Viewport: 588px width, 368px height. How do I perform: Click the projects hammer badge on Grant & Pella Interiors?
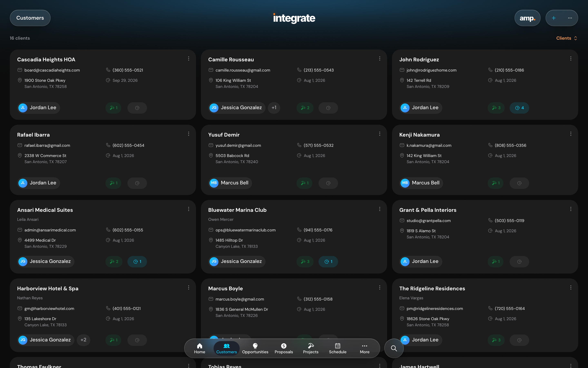(x=496, y=262)
